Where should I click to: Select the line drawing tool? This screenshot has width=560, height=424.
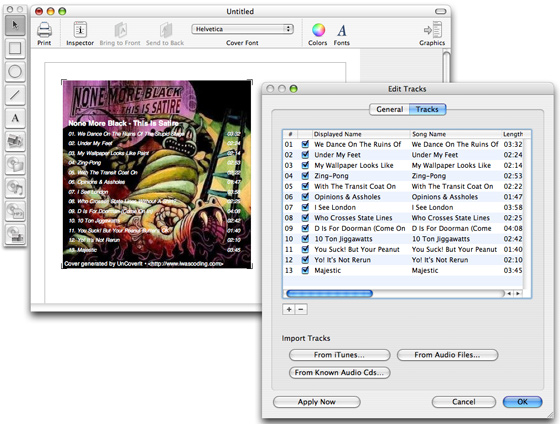click(15, 95)
